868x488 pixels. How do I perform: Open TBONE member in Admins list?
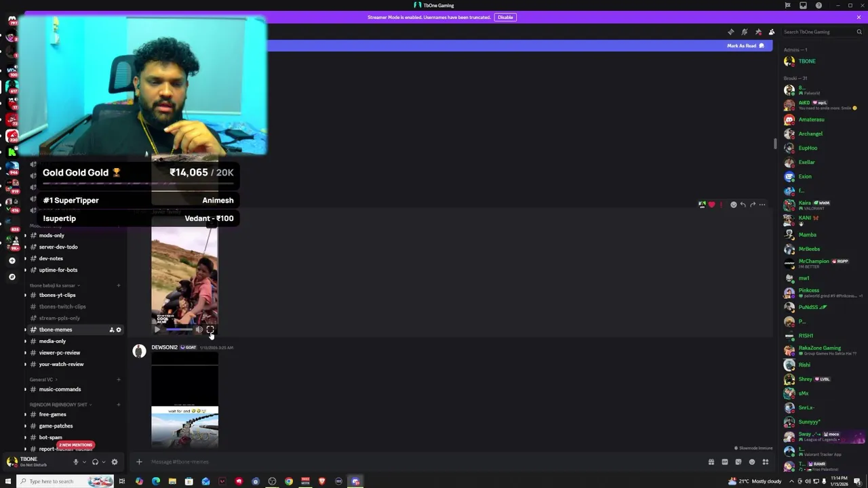tap(807, 61)
